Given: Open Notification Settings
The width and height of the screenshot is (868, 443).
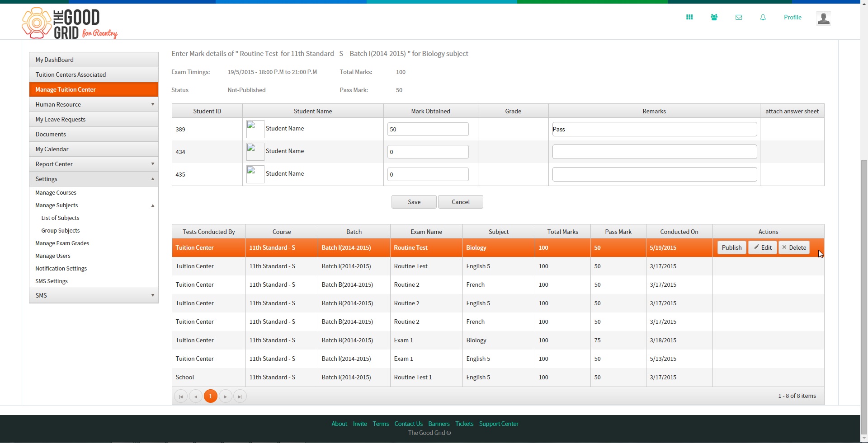Looking at the screenshot, I should (61, 268).
